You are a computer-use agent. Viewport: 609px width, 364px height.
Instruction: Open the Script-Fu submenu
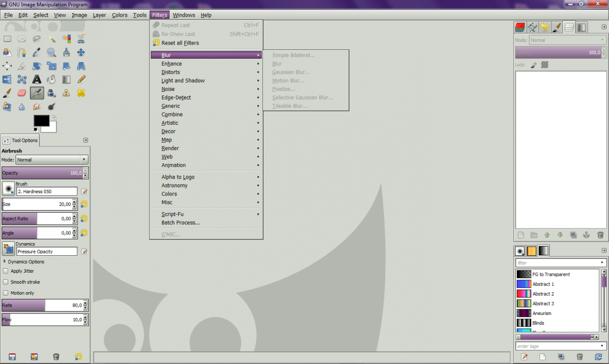tap(206, 214)
